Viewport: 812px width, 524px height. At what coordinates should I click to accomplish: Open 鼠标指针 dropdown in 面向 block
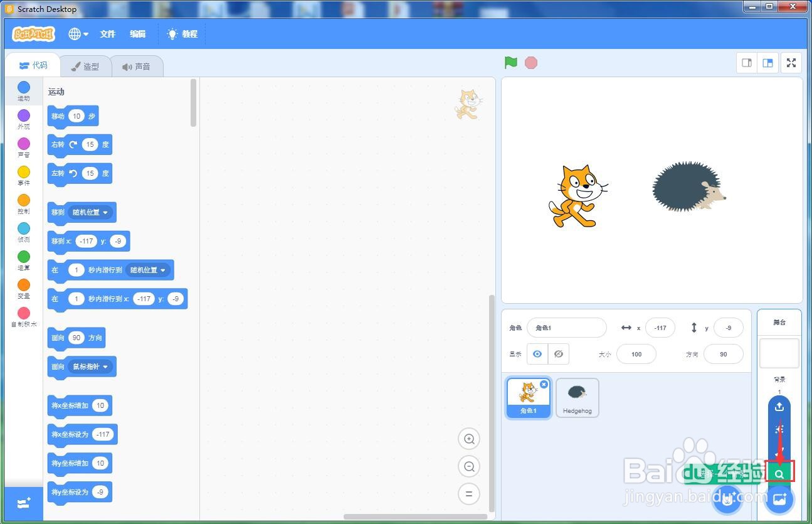tap(90, 367)
